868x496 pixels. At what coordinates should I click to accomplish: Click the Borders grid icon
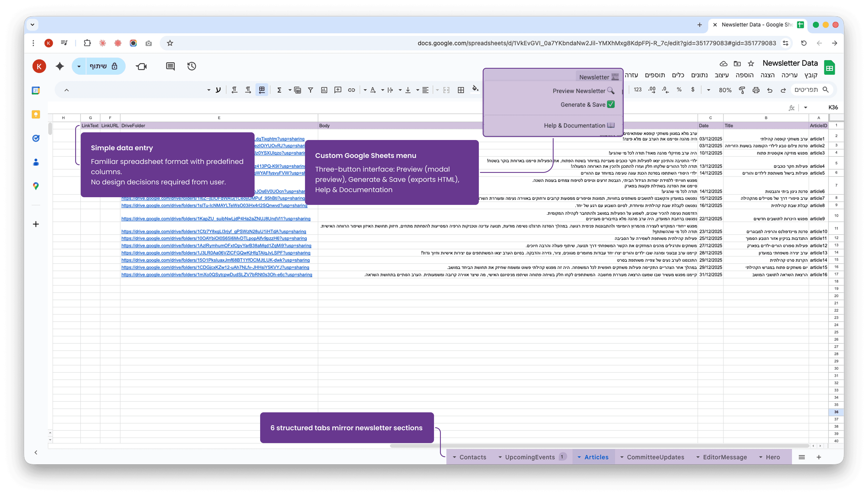pyautogui.click(x=461, y=90)
